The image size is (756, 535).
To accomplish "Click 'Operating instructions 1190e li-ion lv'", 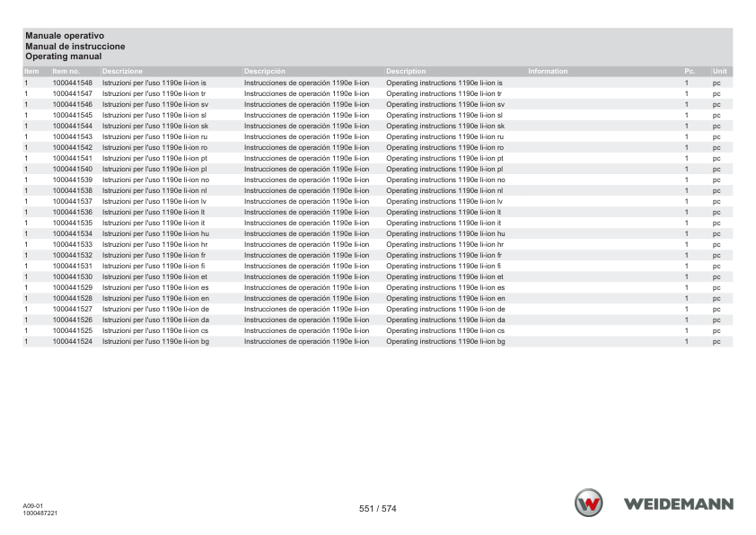I will tap(444, 201).
